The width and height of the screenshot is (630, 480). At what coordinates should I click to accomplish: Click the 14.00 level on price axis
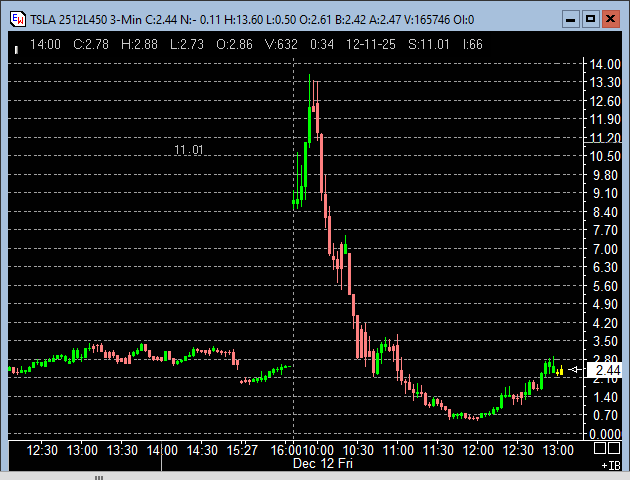pyautogui.click(x=605, y=64)
